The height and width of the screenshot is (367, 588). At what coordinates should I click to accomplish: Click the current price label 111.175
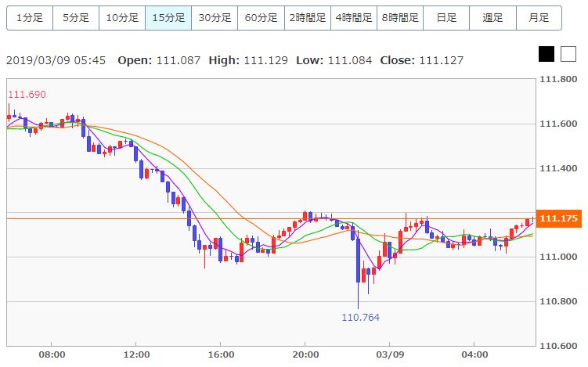click(x=559, y=218)
